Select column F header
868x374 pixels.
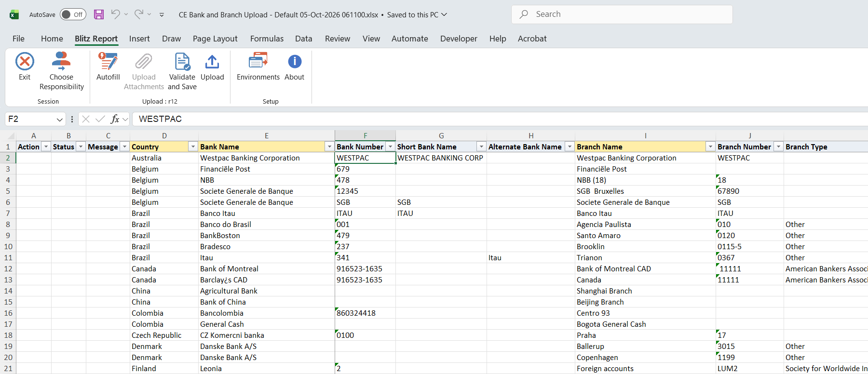click(365, 136)
